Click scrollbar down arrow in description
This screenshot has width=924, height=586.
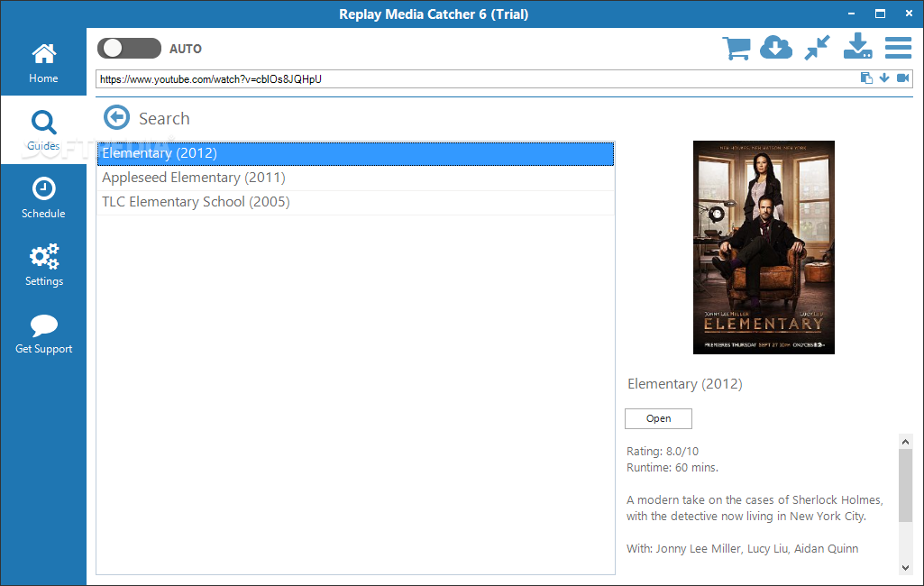tap(906, 568)
